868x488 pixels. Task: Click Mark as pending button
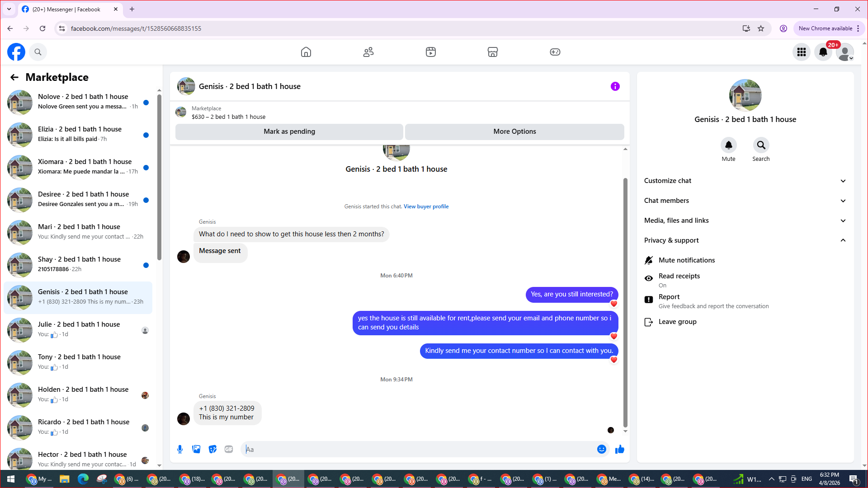pos(289,131)
